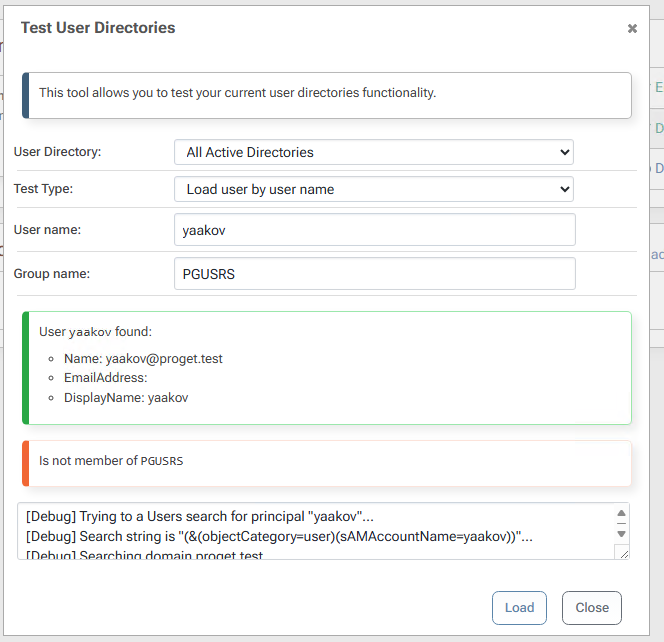Image resolution: width=664 pixels, height=642 pixels.
Task: Click inside the debug log text area
Action: (x=310, y=531)
